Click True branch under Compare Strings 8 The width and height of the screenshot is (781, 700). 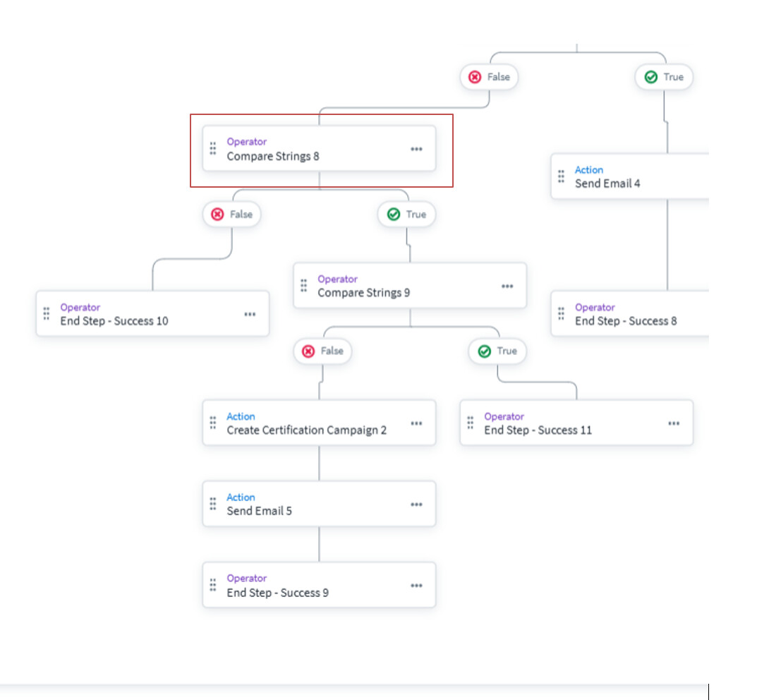pyautogui.click(x=406, y=215)
